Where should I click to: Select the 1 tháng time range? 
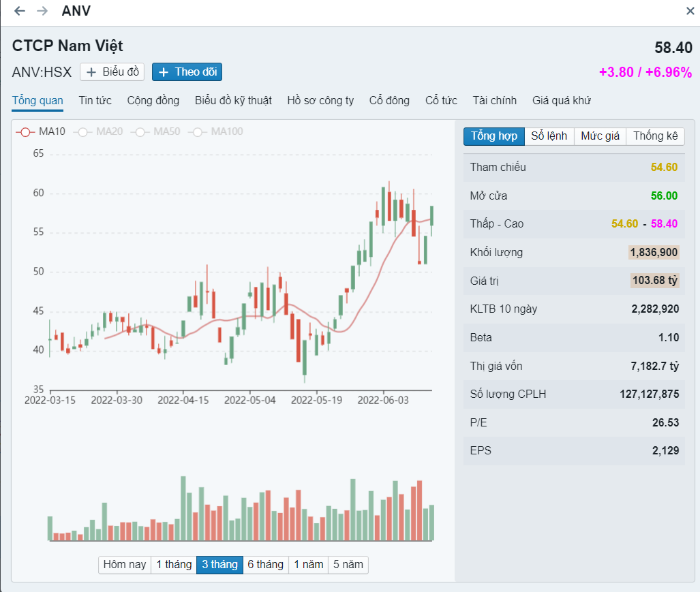[174, 564]
